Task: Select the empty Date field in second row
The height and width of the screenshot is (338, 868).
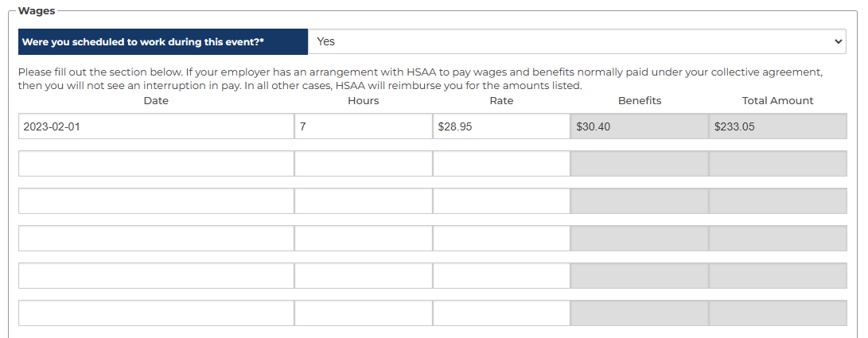Action: click(156, 164)
